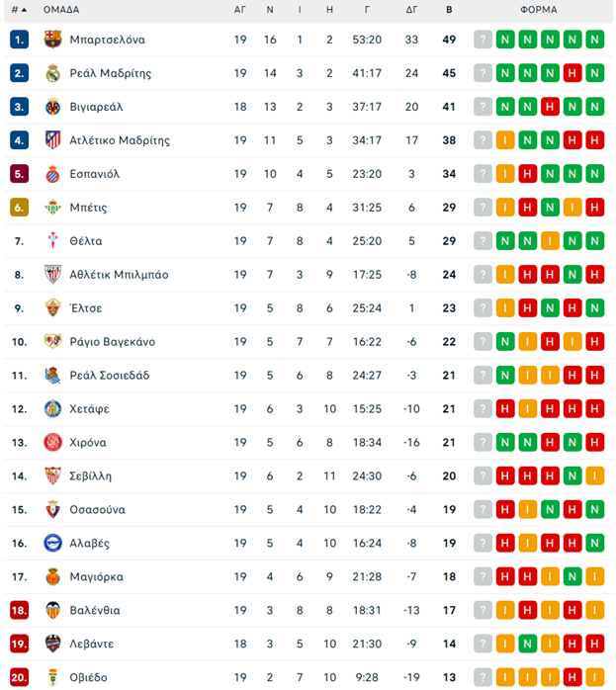Click the Real Sociedad crest

tap(52, 376)
